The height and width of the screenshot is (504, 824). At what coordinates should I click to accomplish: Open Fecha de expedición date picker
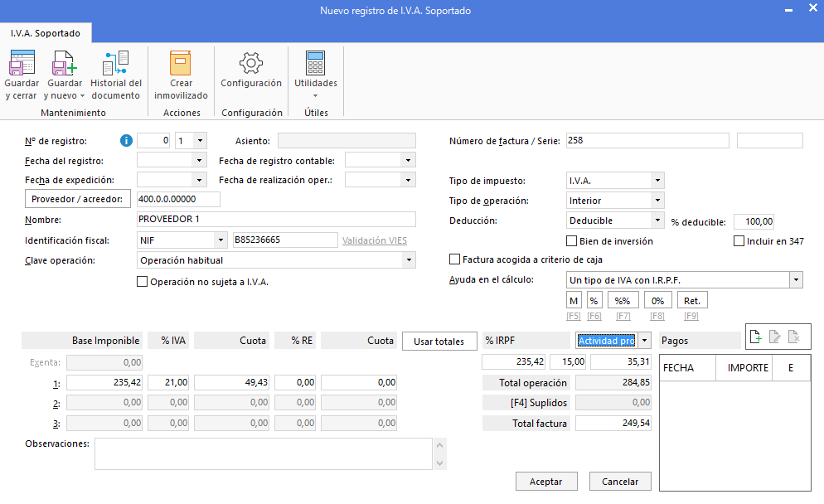[x=199, y=180]
